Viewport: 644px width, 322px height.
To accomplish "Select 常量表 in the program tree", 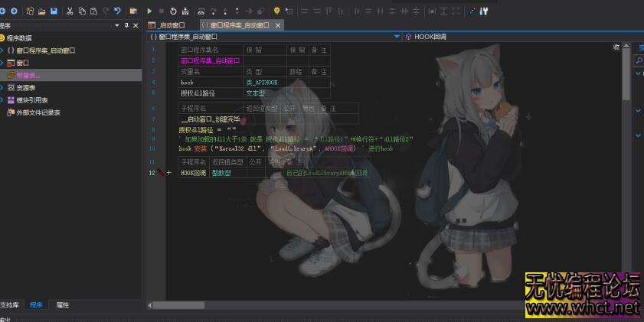I will (28, 75).
